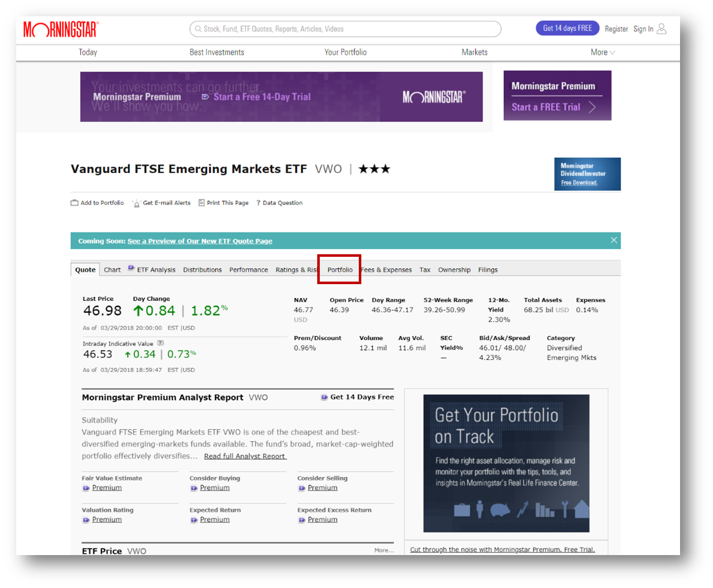Click the search magnifier icon
The height and width of the screenshot is (588, 713).
(x=198, y=29)
